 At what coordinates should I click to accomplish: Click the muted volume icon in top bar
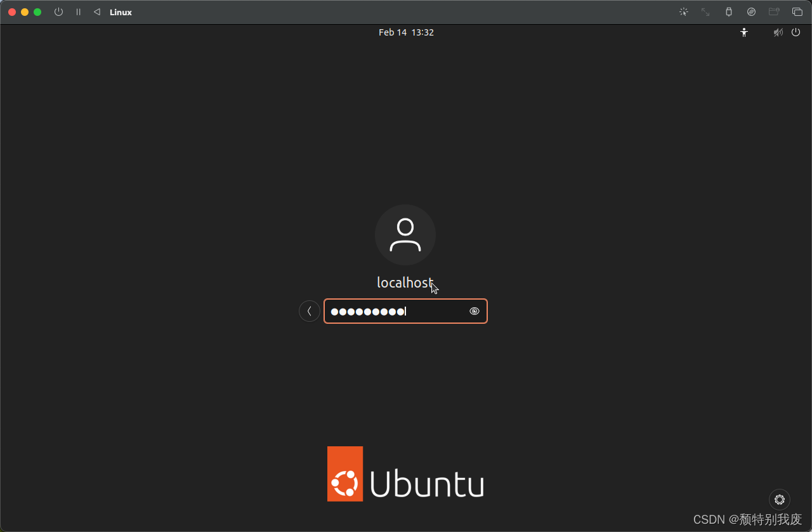coord(778,32)
